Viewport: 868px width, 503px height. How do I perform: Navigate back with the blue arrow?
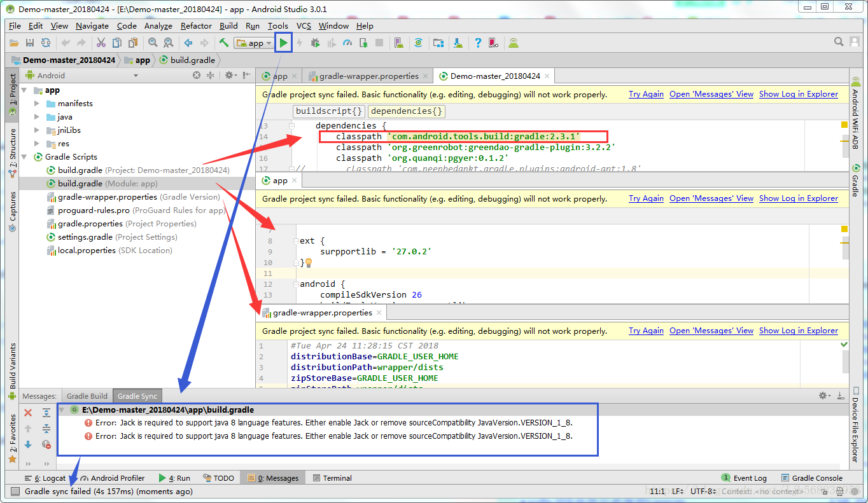[188, 43]
